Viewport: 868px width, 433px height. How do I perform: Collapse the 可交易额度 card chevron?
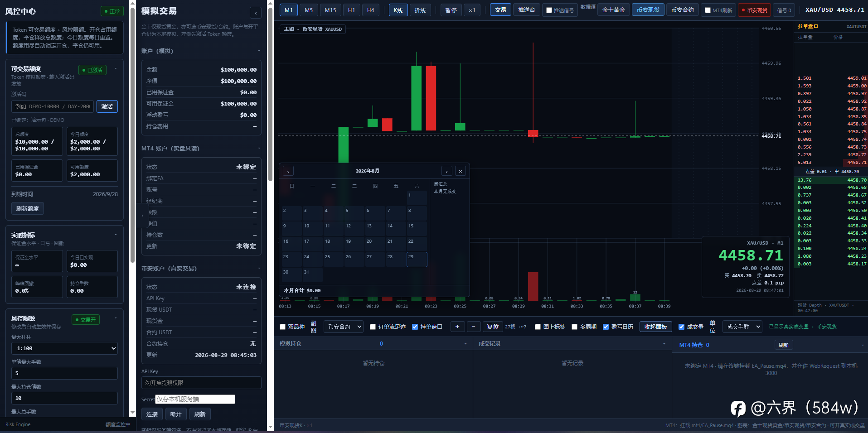tap(116, 68)
